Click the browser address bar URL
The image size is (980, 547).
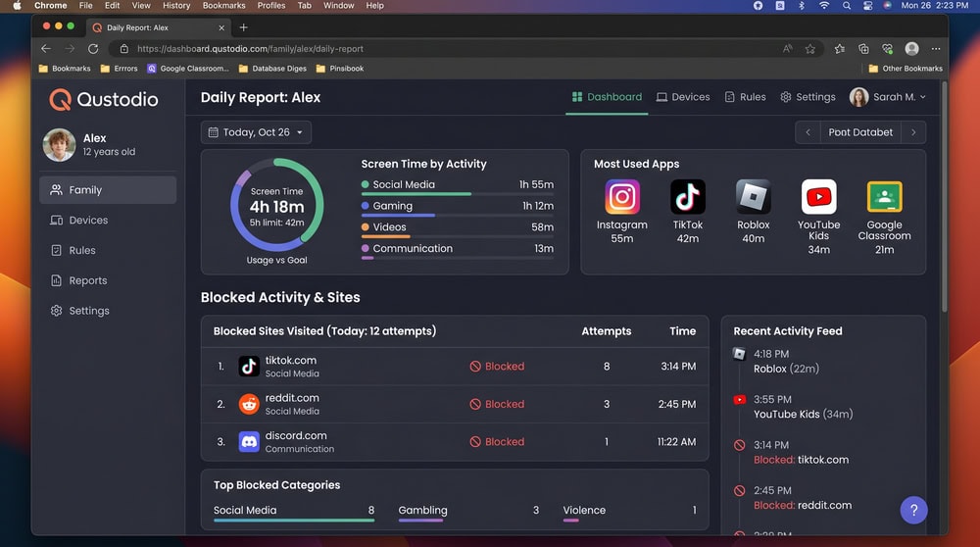coord(250,49)
